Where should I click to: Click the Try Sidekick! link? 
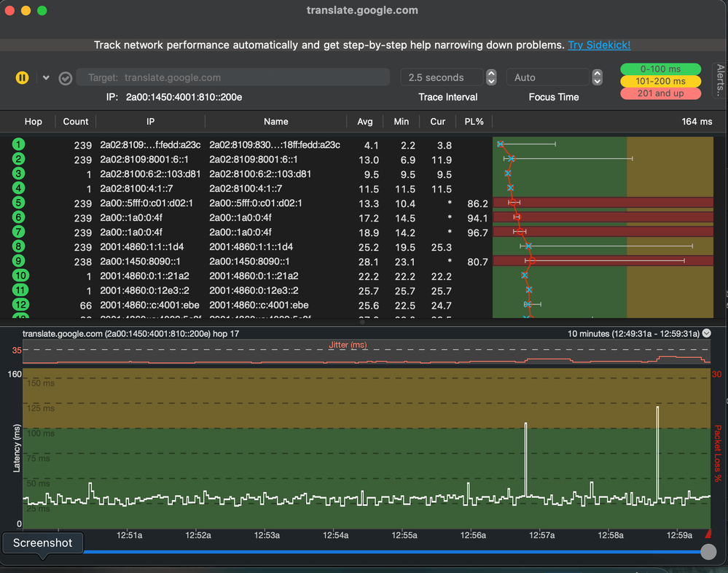tap(599, 44)
